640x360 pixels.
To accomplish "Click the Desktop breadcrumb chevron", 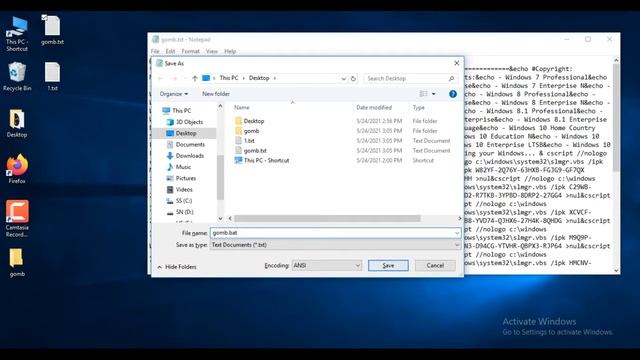I will [x=275, y=78].
